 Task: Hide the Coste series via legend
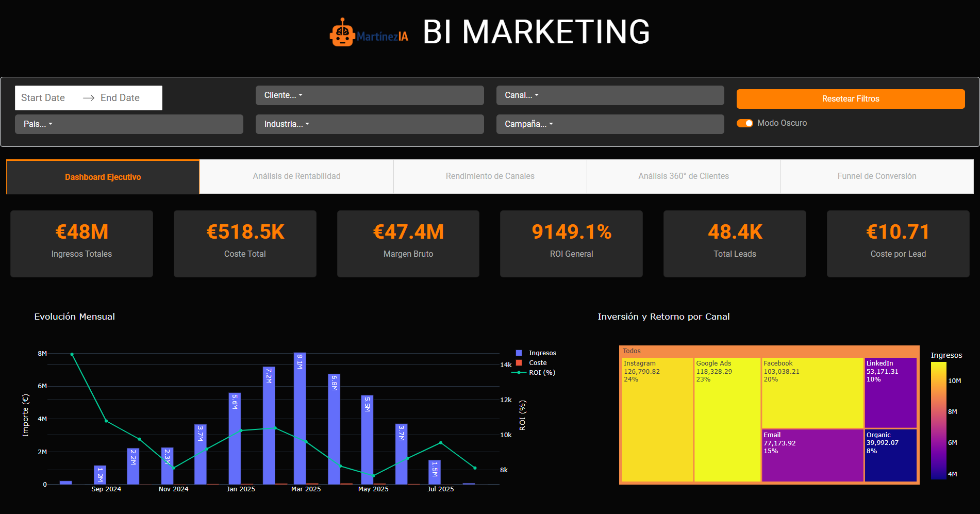click(x=537, y=363)
